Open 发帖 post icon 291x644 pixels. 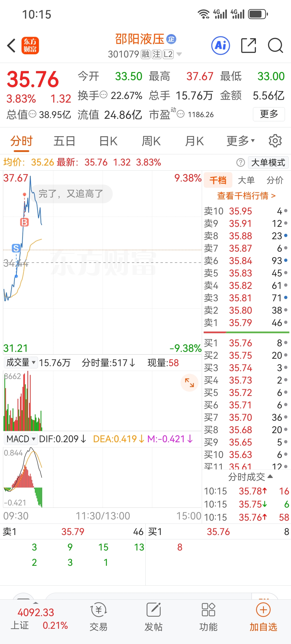coord(154,617)
